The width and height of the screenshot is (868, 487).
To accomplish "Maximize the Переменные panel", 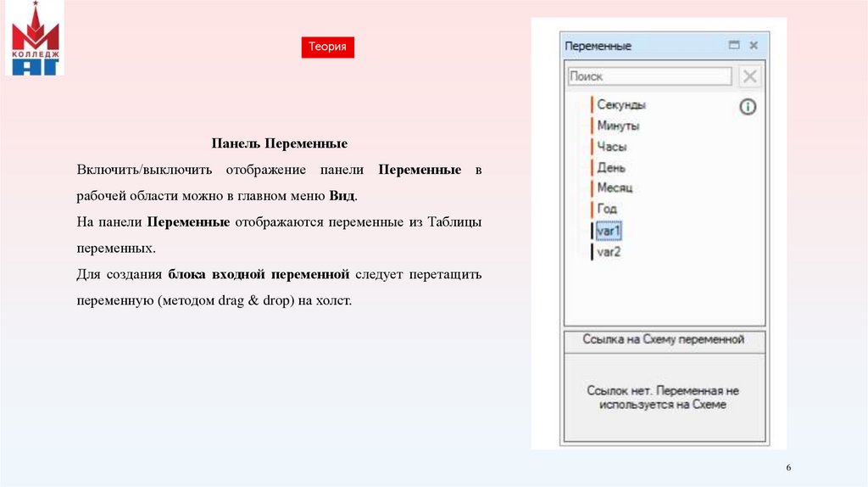I will (734, 45).
